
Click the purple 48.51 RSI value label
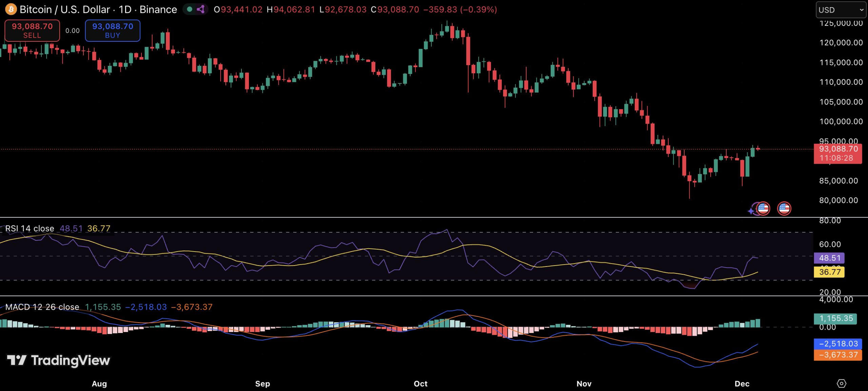[x=829, y=258]
